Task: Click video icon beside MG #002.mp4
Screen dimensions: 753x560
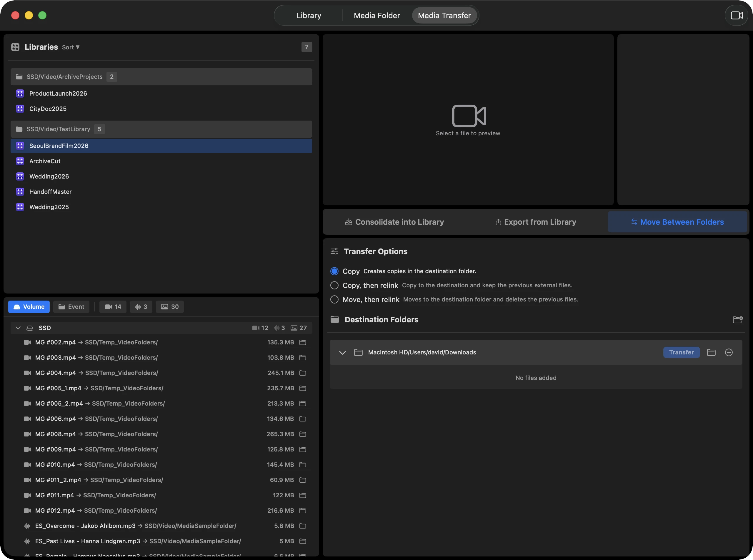Action: (27, 342)
